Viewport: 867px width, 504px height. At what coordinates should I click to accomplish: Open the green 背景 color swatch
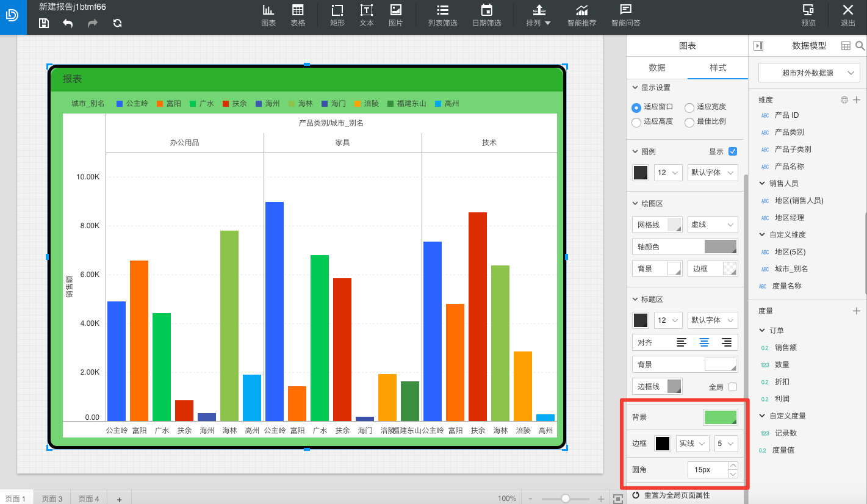pos(721,417)
